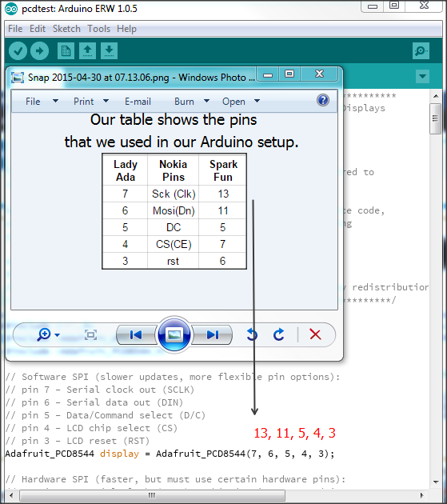Image resolution: width=447 pixels, height=504 pixels.
Task: Expand the Burn dropdown arrow
Action: pos(206,101)
